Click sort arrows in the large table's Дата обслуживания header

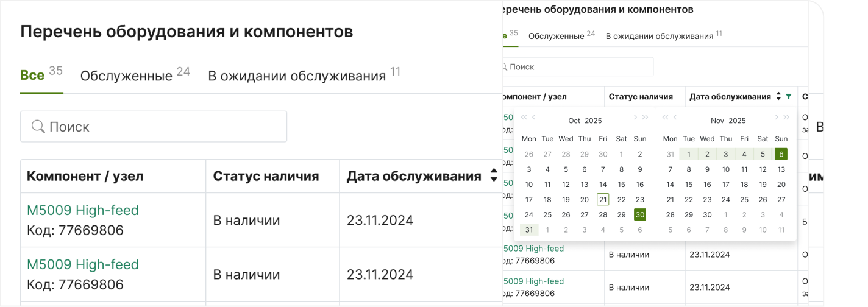[x=494, y=177]
